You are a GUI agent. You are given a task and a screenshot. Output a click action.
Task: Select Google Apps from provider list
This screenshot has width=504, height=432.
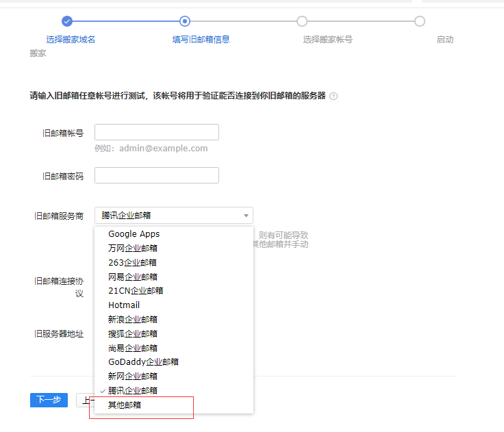pos(134,234)
